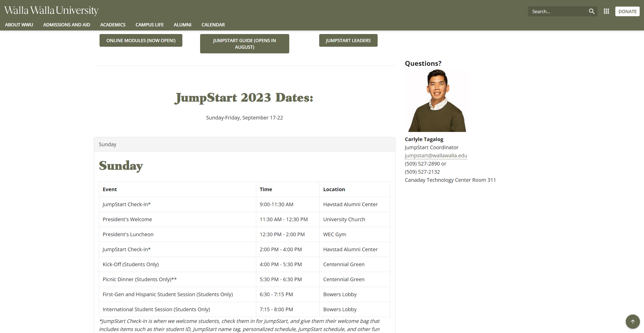Image resolution: width=644 pixels, height=333 pixels.
Task: Open the CAMPUS LIFE menu
Action: 149,25
